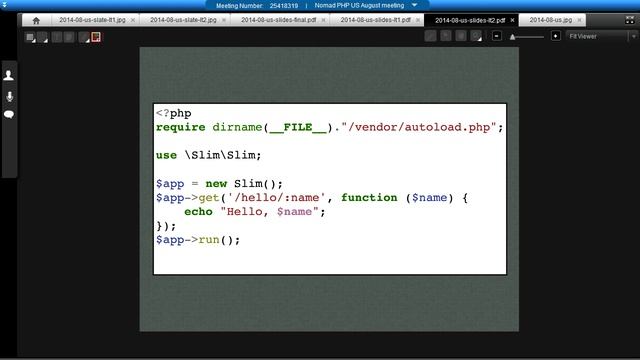This screenshot has width=640, height=360.
Task: Switch to the 2014-08-us.jpg tab
Action: click(x=551, y=20)
